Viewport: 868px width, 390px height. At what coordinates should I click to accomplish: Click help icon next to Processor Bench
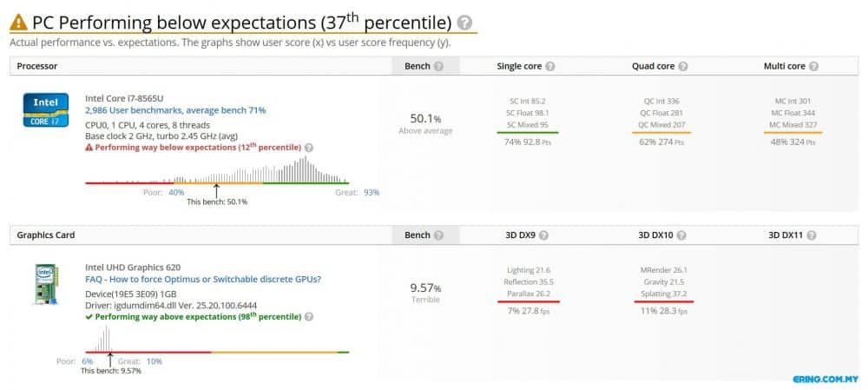pyautogui.click(x=438, y=67)
